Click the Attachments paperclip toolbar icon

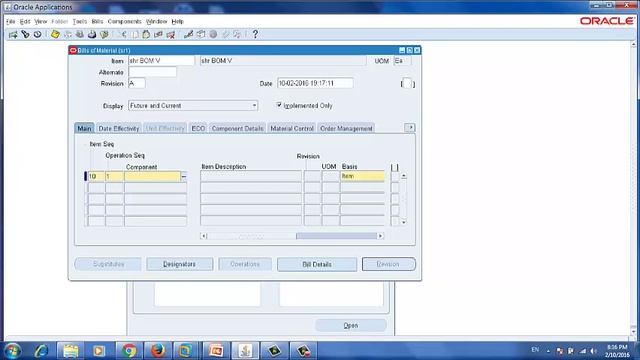tap(225, 34)
